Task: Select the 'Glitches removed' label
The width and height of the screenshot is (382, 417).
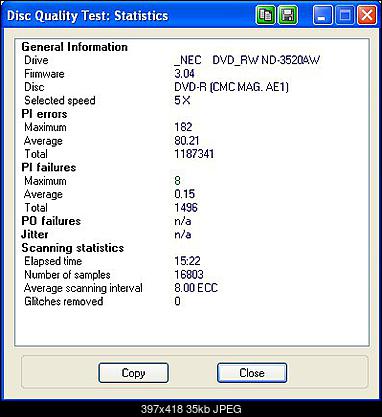Action: coord(64,301)
